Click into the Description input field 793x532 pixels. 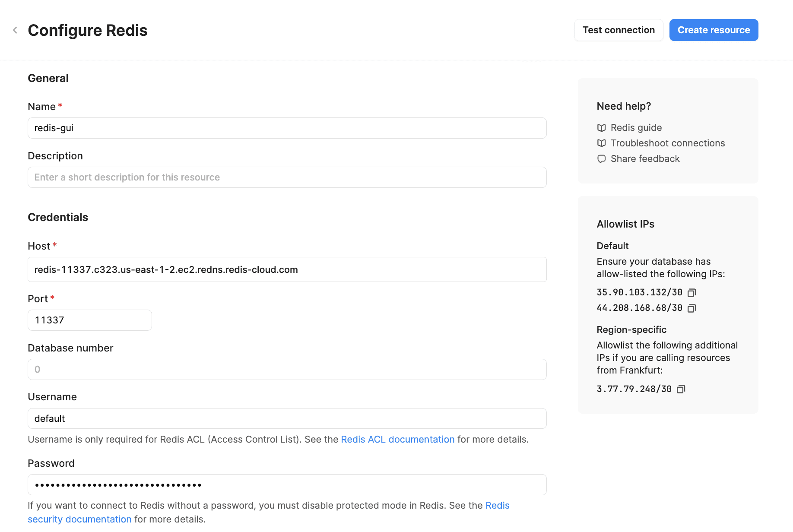pyautogui.click(x=287, y=177)
